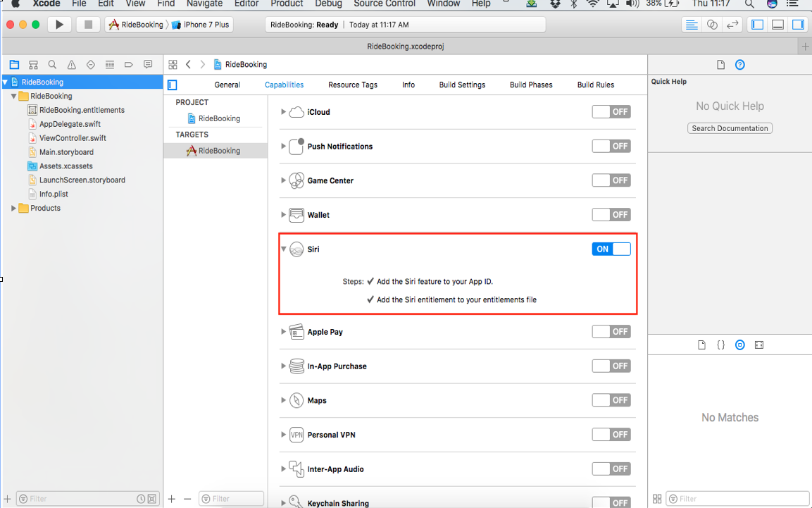Show the Quick Help inspector

(x=740, y=65)
